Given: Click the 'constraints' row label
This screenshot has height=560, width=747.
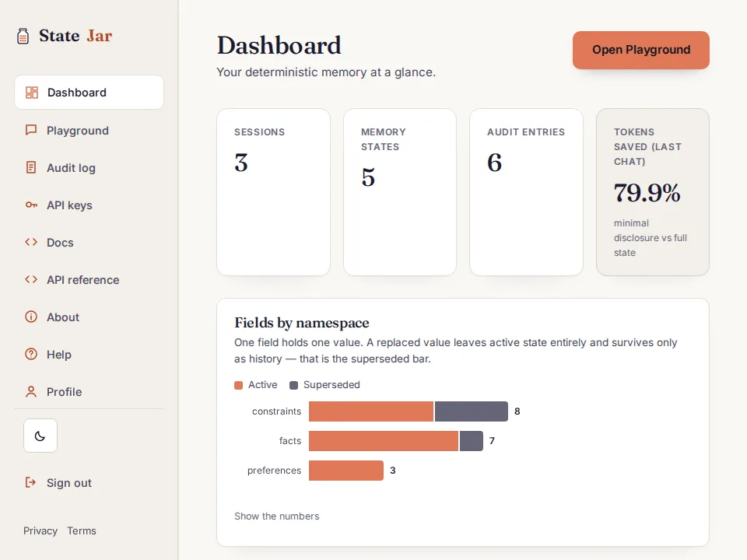Looking at the screenshot, I should 277,411.
